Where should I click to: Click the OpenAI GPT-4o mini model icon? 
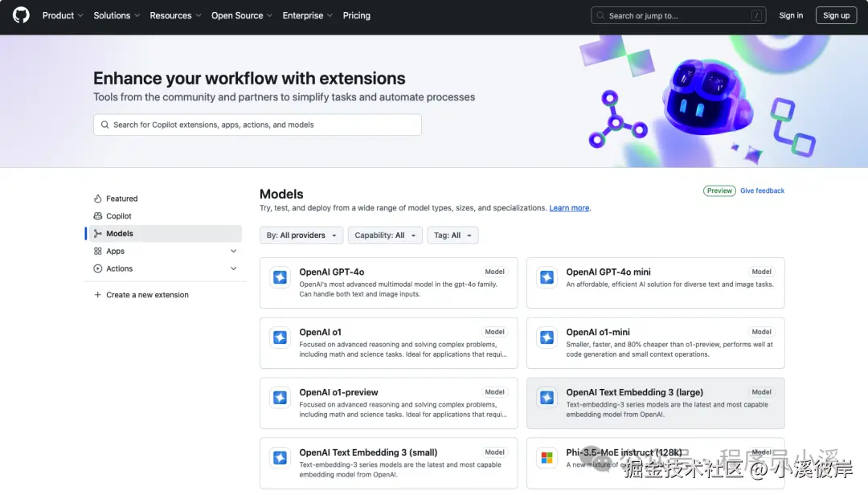547,277
